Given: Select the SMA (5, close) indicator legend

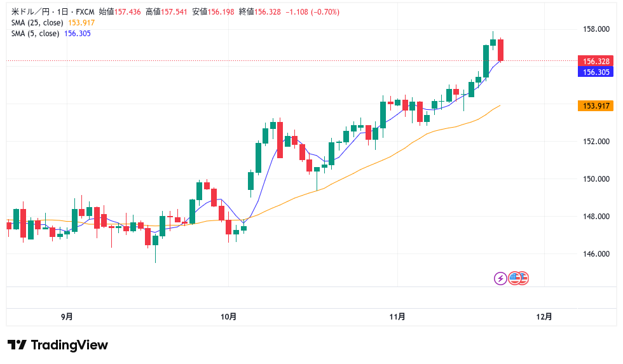Looking at the screenshot, I should point(34,33).
